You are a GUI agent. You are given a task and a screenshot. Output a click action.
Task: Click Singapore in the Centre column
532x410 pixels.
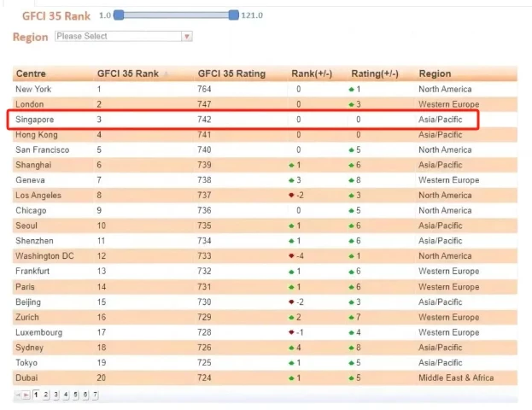click(35, 120)
